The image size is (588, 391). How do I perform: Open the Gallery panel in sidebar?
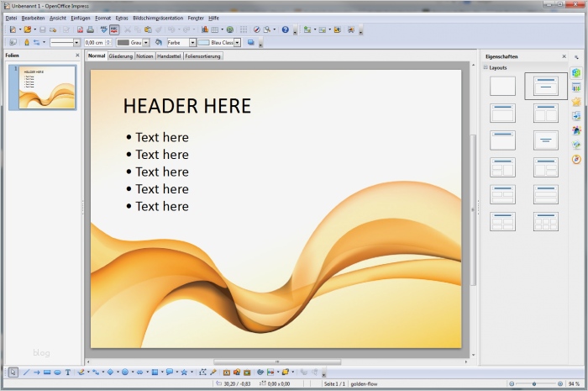[576, 145]
